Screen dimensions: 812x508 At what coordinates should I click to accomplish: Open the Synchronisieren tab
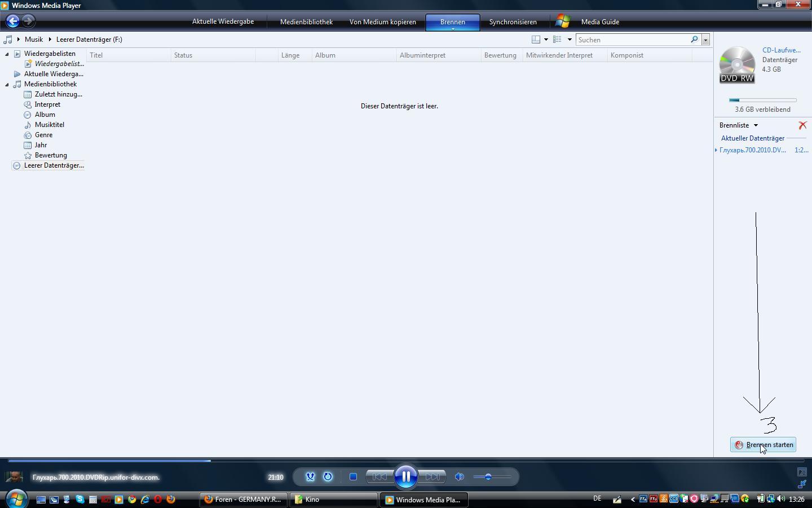click(513, 22)
